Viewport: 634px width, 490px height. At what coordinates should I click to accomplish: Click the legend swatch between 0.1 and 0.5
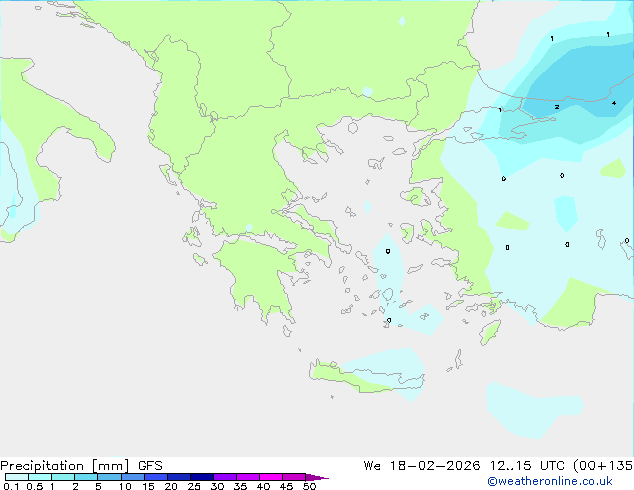[17, 477]
